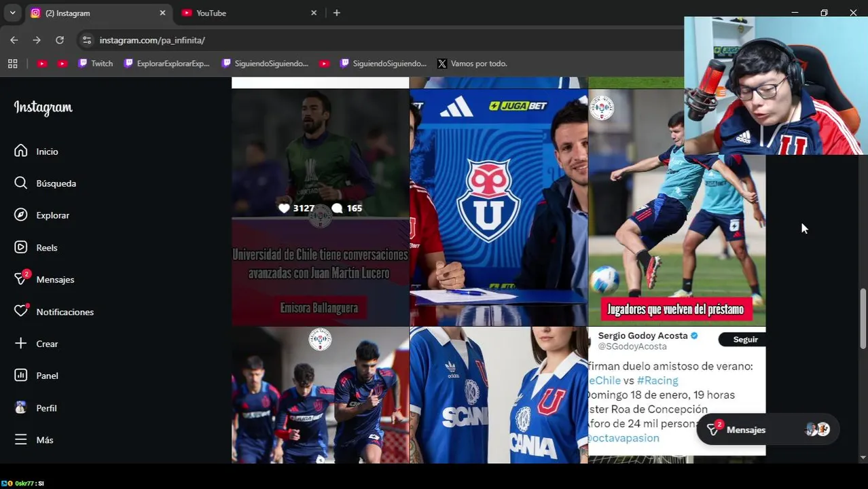This screenshot has height=489, width=868.
Task: Open the Más hamburger menu
Action: click(x=21, y=439)
